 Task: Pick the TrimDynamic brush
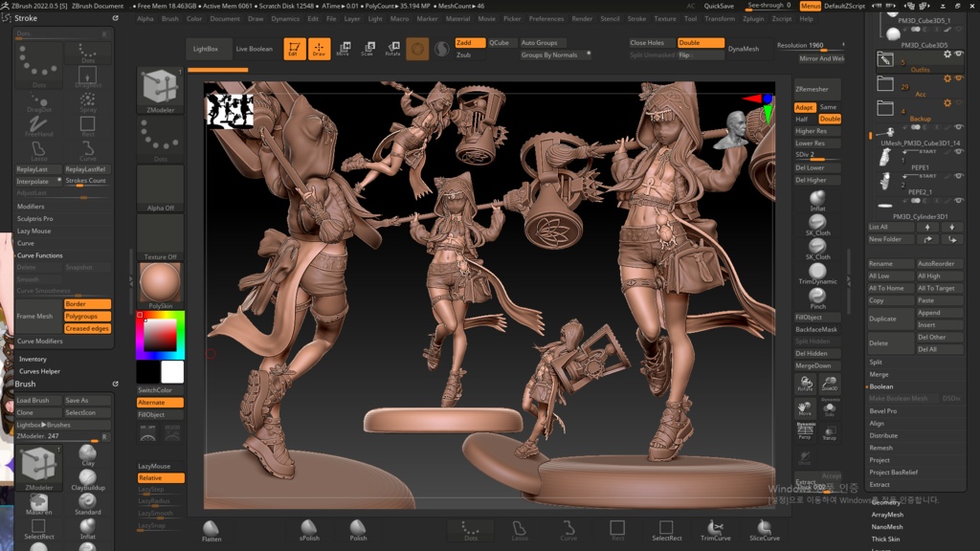(817, 275)
